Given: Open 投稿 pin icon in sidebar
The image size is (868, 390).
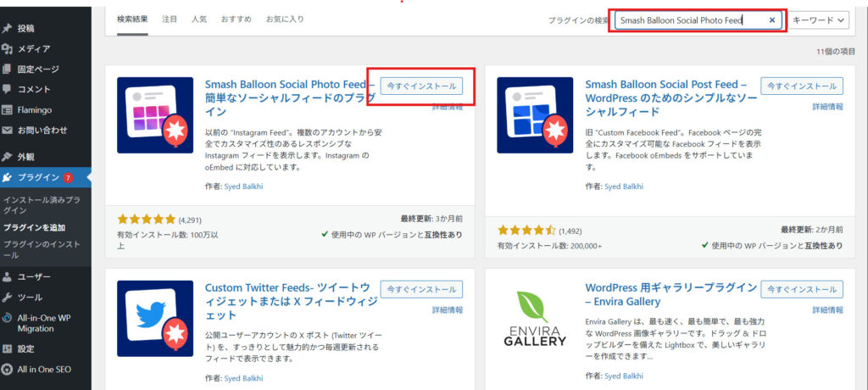Looking at the screenshot, I should 7,28.
